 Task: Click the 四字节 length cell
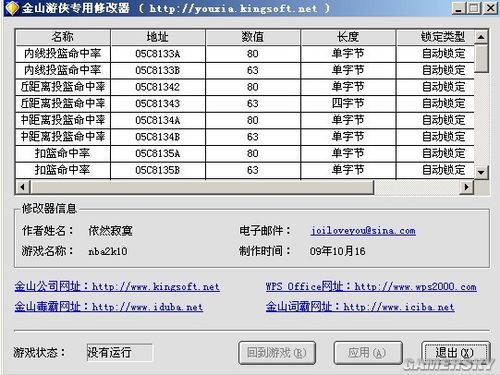(348, 103)
